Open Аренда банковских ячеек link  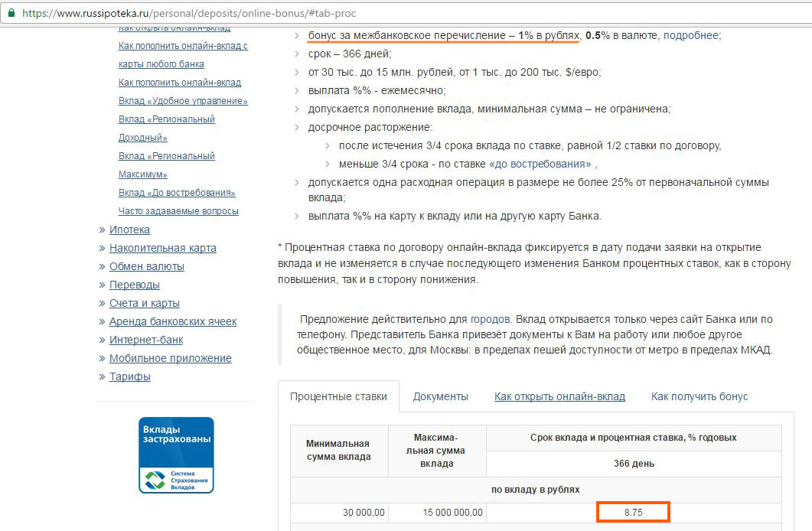[x=172, y=321]
